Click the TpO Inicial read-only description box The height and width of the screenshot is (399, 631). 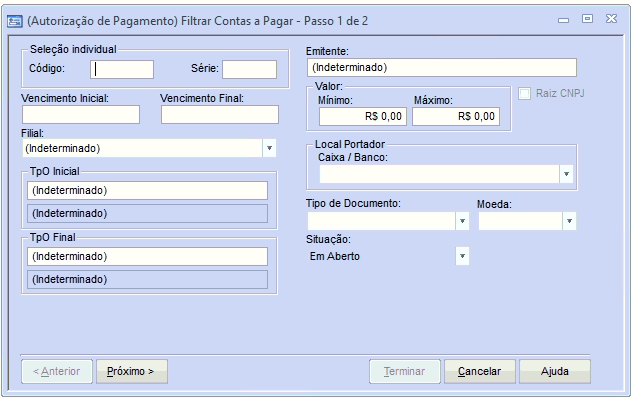[147, 213]
